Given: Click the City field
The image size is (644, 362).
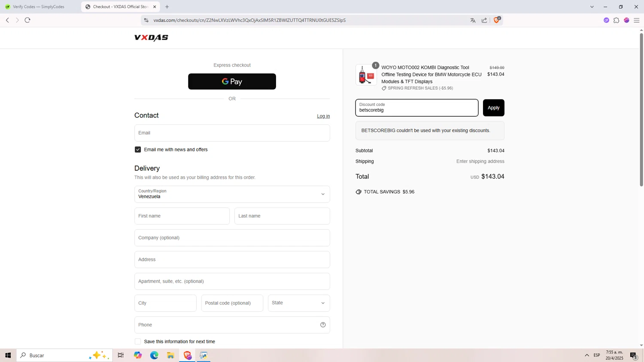Looking at the screenshot, I should 165,303.
